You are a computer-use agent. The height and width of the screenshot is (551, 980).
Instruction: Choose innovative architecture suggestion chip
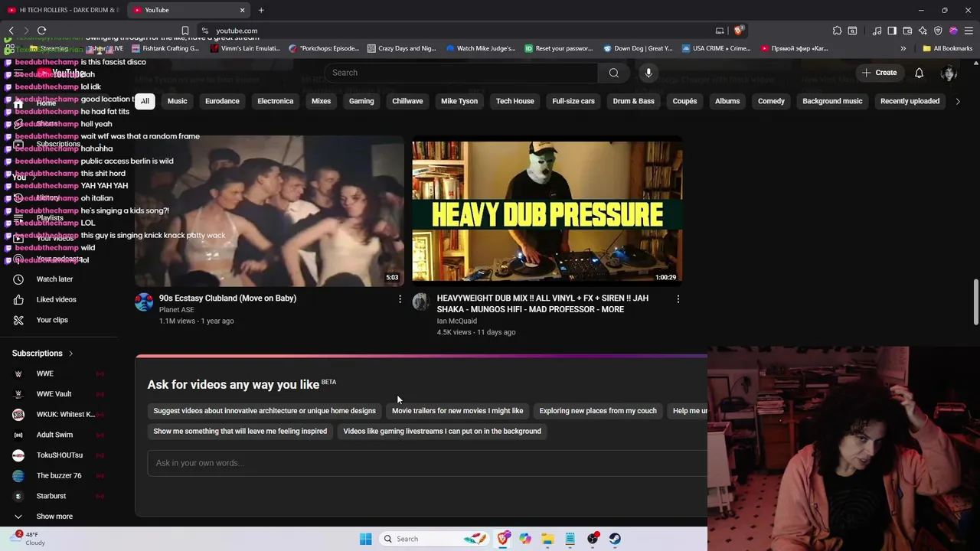coord(264,411)
